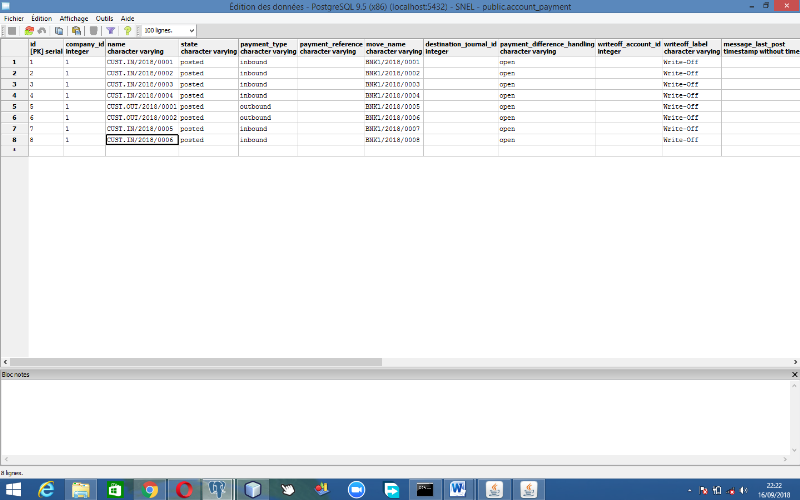Click the posted cell in row 2
Viewport: 800px width, 500px height.
click(x=209, y=73)
